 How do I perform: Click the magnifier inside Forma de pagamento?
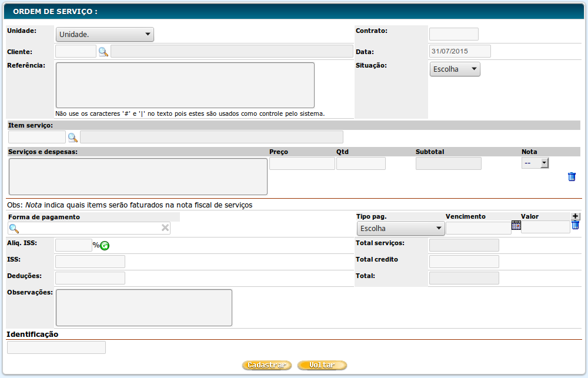point(14,228)
